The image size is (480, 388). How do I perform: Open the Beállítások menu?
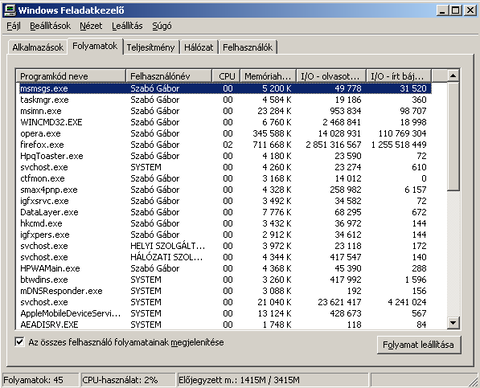[50, 26]
